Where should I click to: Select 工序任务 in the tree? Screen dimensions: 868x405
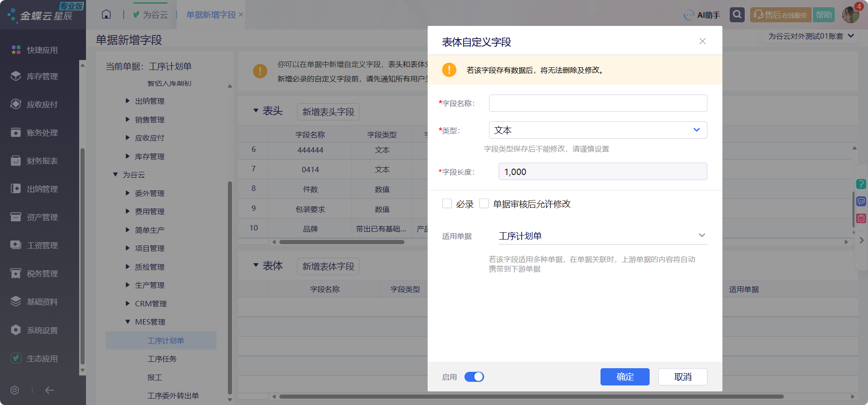pos(162,359)
